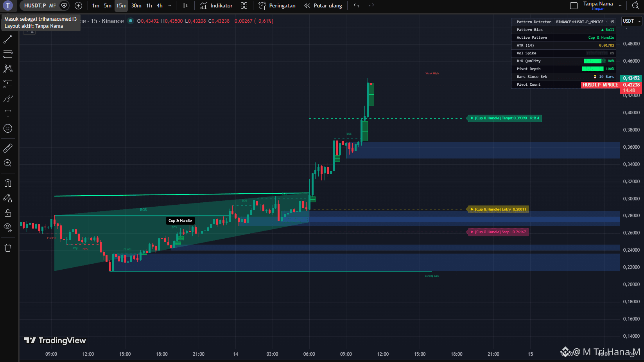Switch to the 1m timeframe
This screenshot has height=362, width=644.
point(96,5)
